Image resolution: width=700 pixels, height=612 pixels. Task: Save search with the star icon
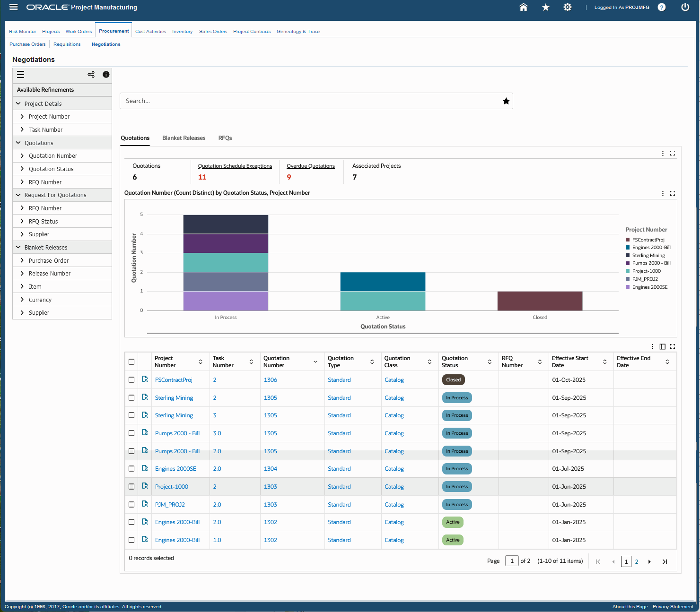(506, 101)
